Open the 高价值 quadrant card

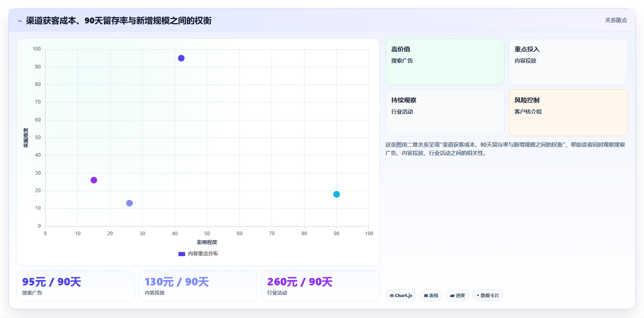[445, 62]
